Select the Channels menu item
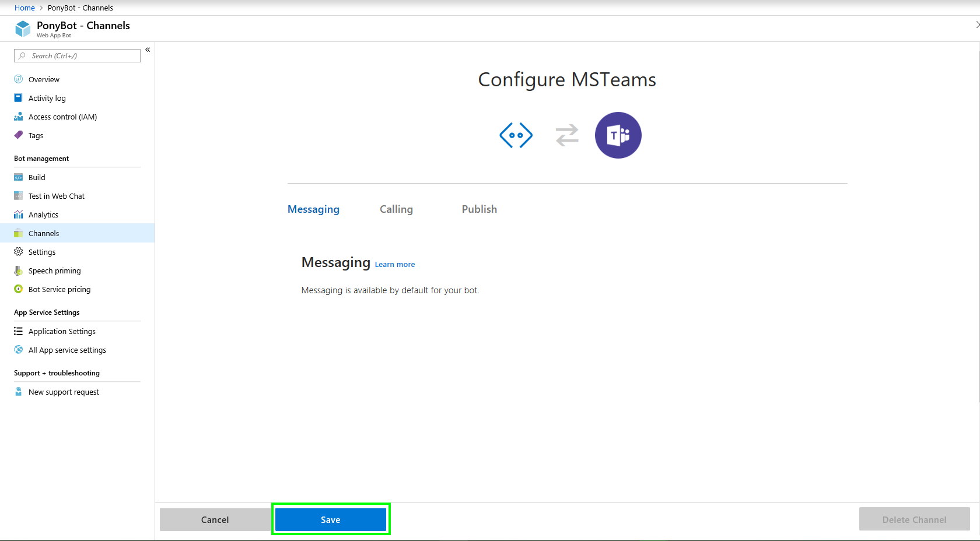 tap(77, 233)
